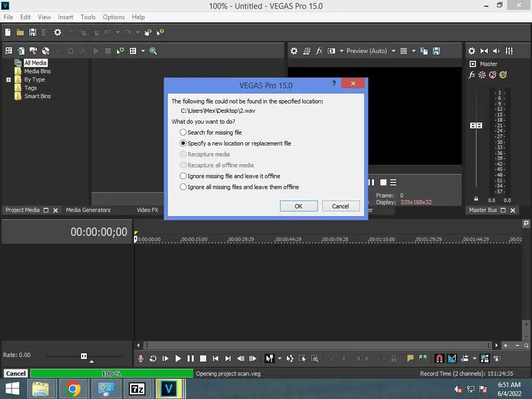Open Project Media views icon
The height and width of the screenshot is (399, 532).
point(133,51)
